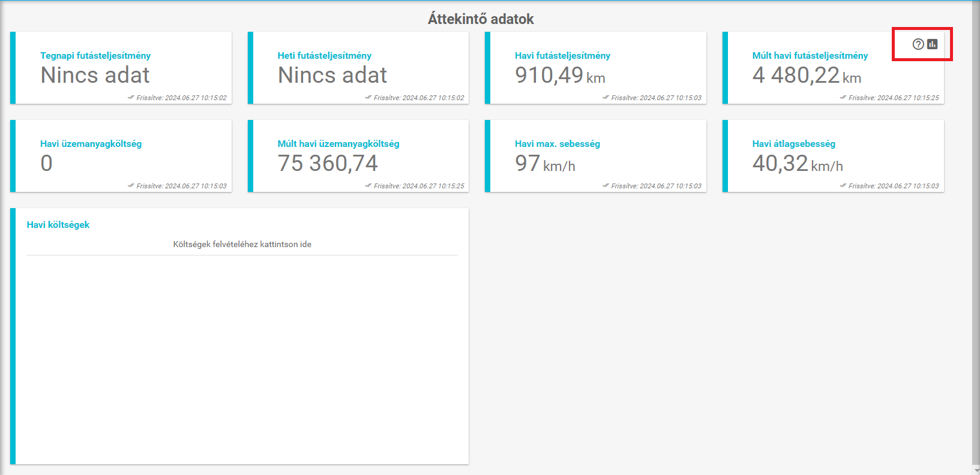Click 'Költségek felvételéhez kattintson ide' to add costs

242,244
